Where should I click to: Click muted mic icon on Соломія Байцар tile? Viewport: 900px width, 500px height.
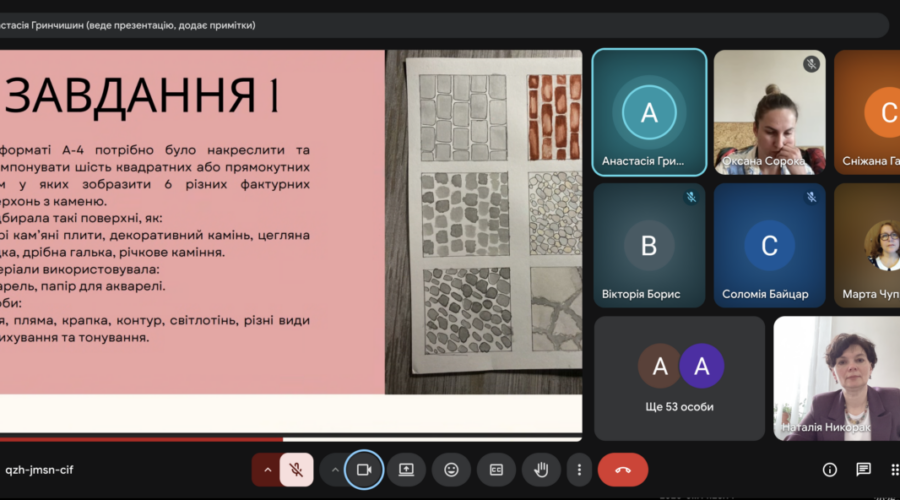(811, 197)
